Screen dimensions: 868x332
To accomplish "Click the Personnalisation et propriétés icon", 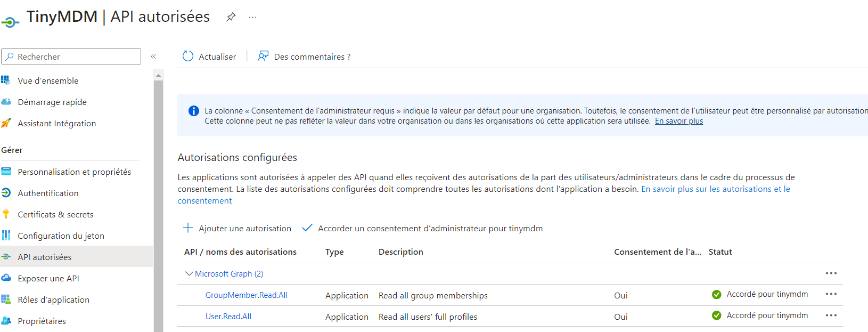I will pos(6,172).
